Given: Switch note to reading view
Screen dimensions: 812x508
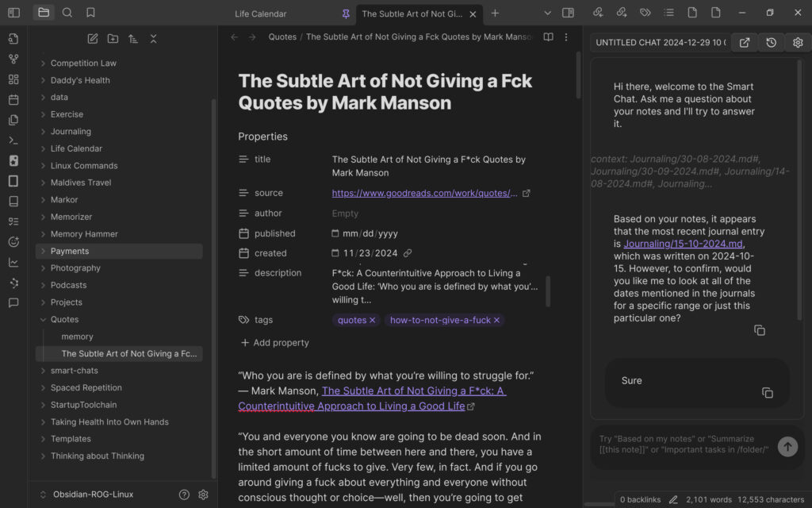Looking at the screenshot, I should point(548,37).
